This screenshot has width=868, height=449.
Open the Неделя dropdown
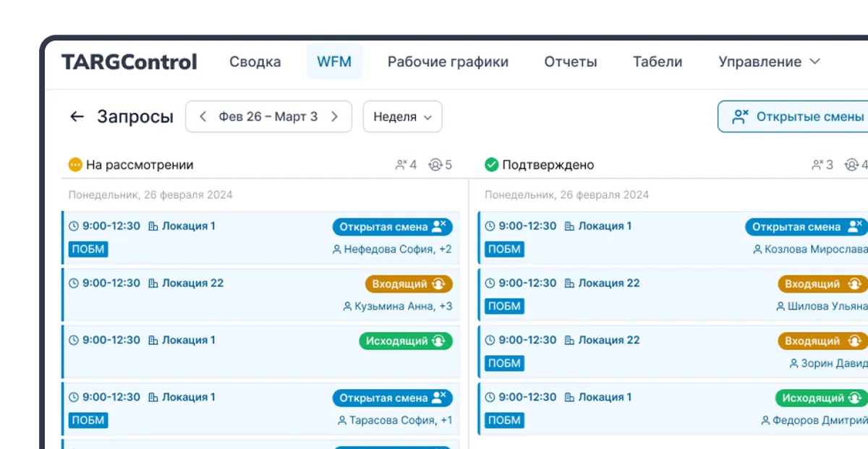(402, 116)
